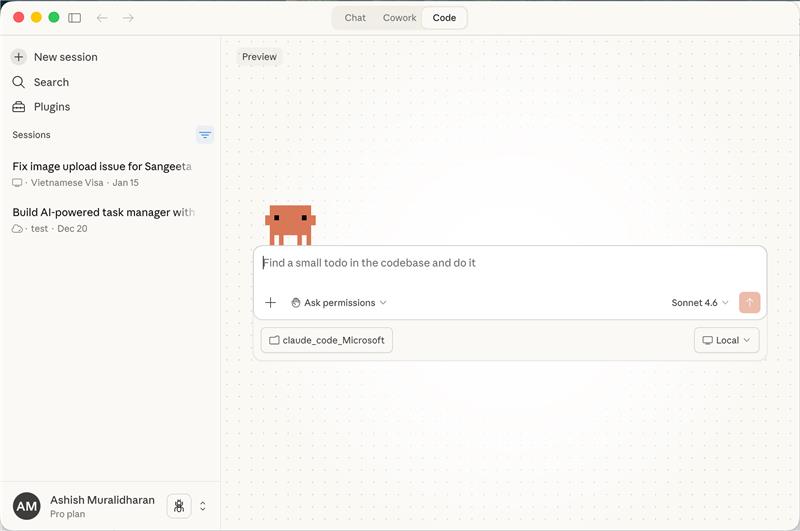Open the Sessions filter icon
Screen dimensions: 800x531
pos(205,135)
